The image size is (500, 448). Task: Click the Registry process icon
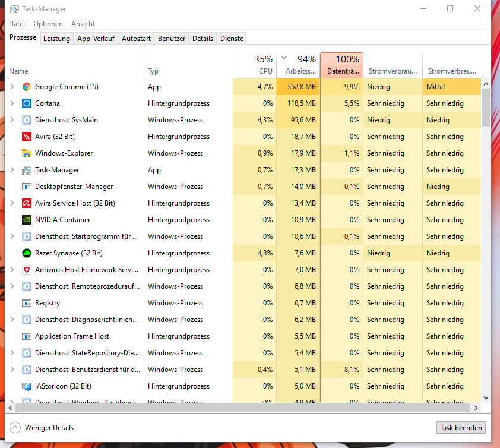click(27, 303)
